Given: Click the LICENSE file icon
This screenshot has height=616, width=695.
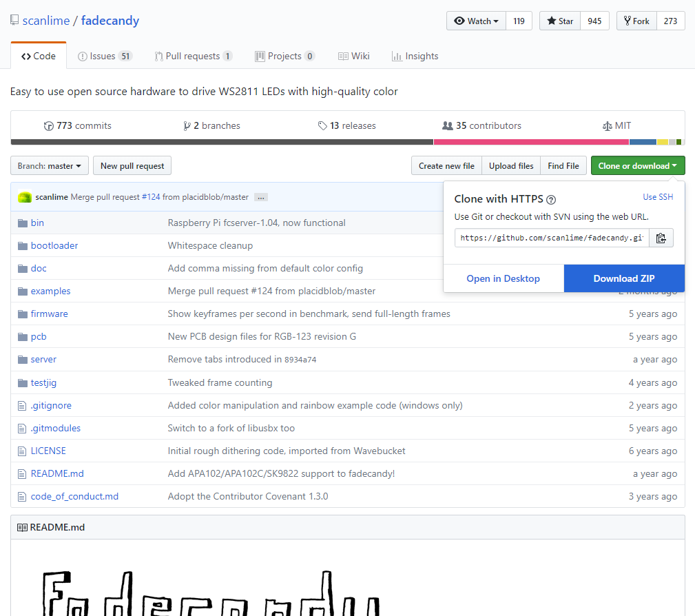Looking at the screenshot, I should 22,451.
